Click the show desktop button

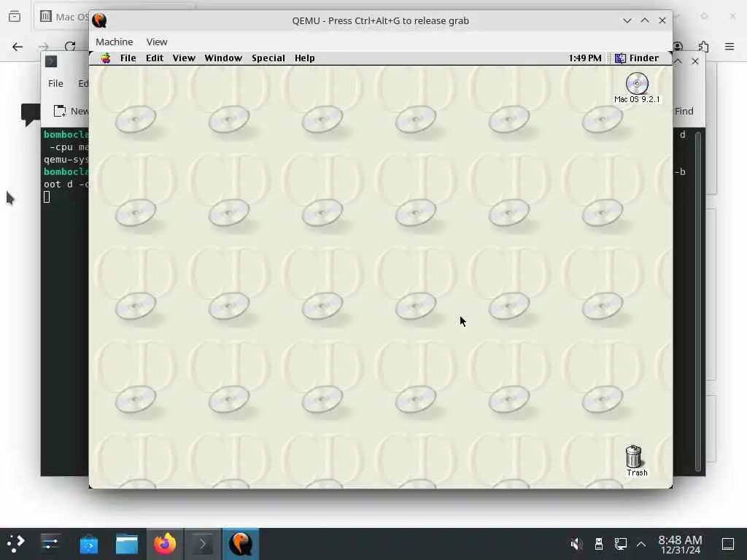(728, 544)
